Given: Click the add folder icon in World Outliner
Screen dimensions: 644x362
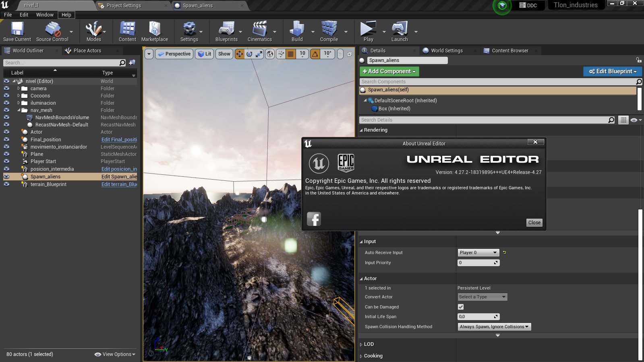Looking at the screenshot, I should pyautogui.click(x=132, y=63).
